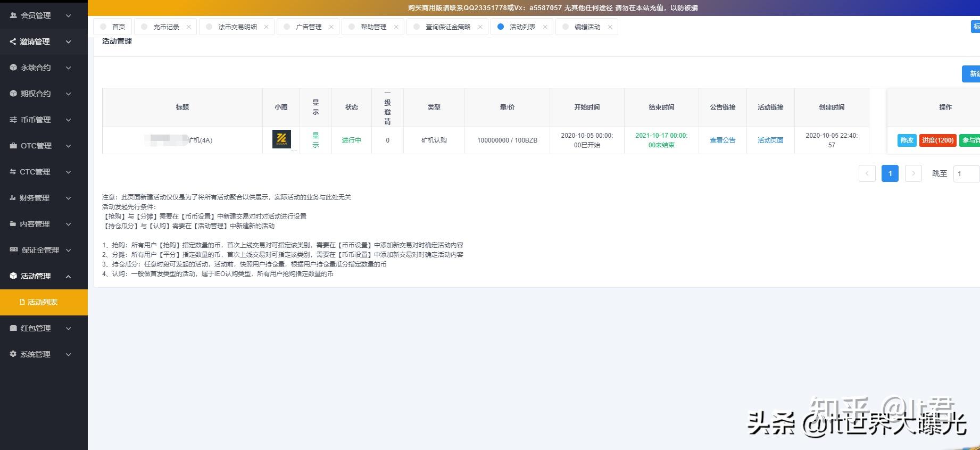This screenshot has height=450, width=980.
Task: Expand the 红包管理 menu chevron
Action: pos(68,328)
